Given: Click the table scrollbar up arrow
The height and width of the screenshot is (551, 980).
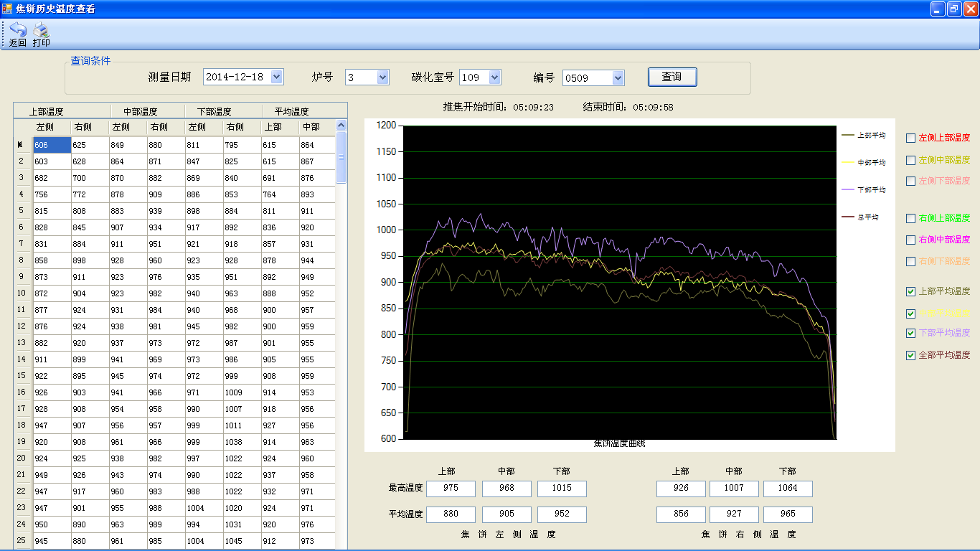Looking at the screenshot, I should (341, 126).
